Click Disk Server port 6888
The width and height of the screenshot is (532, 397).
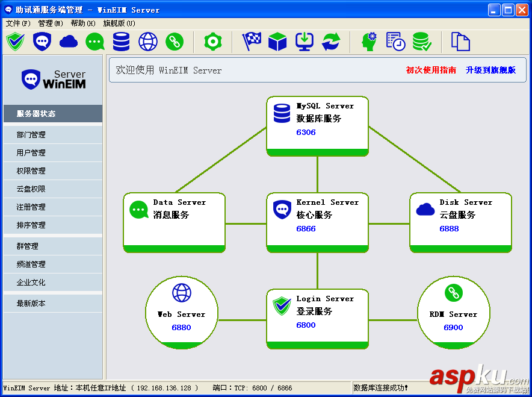tap(449, 228)
